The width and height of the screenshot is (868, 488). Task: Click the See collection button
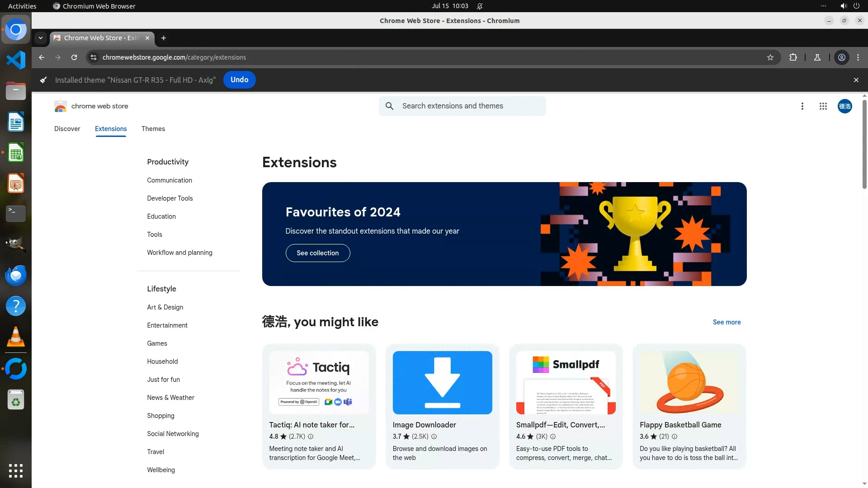[x=317, y=253]
